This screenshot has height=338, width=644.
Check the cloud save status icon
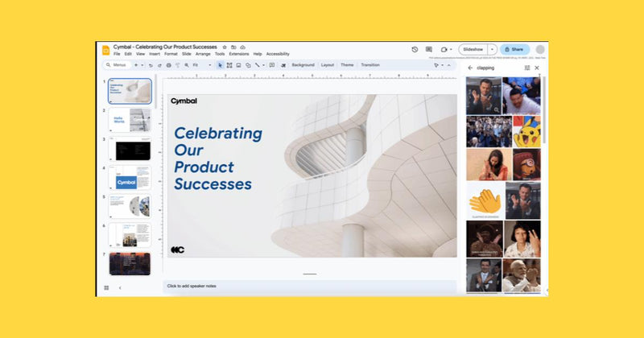pyautogui.click(x=243, y=47)
